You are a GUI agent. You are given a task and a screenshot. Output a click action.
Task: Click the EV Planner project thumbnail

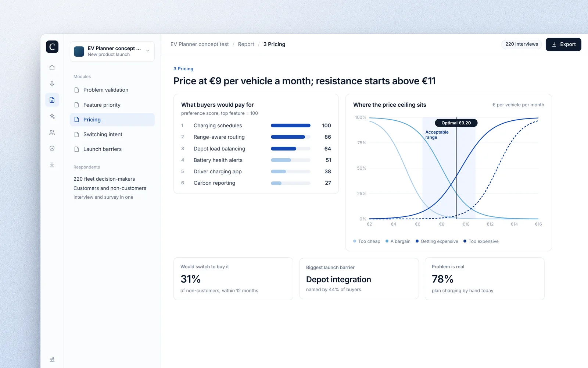tap(79, 52)
